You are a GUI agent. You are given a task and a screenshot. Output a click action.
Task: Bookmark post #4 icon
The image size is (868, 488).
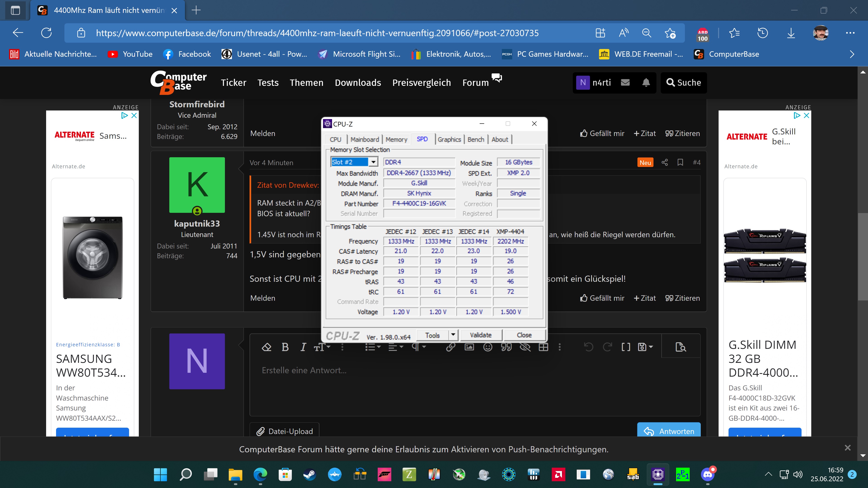(680, 162)
